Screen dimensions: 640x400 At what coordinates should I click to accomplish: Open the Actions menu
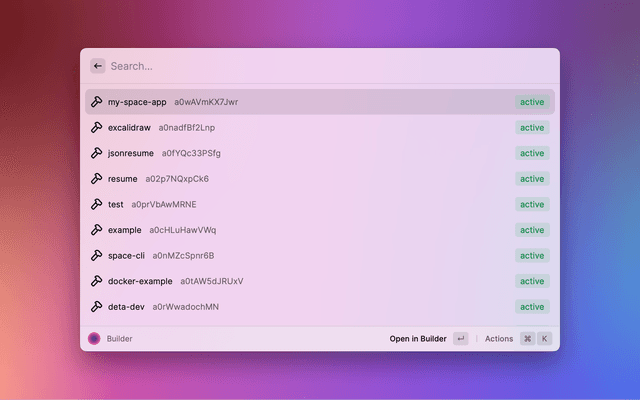click(x=499, y=339)
